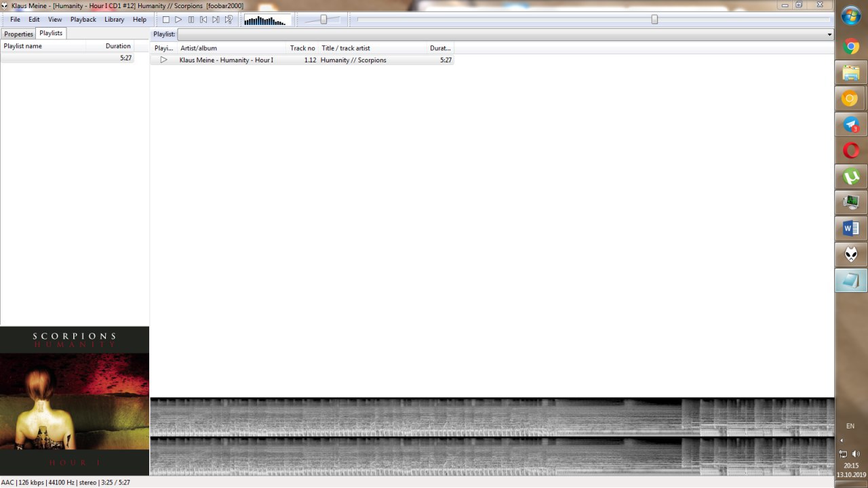Click the volume speaker tray icon
868x488 pixels.
[856, 453]
